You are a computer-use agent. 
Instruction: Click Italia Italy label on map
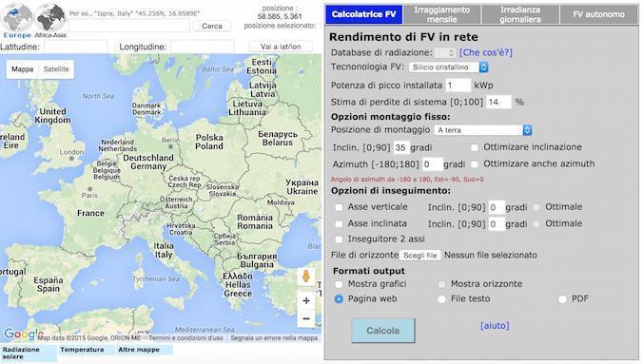[164, 250]
